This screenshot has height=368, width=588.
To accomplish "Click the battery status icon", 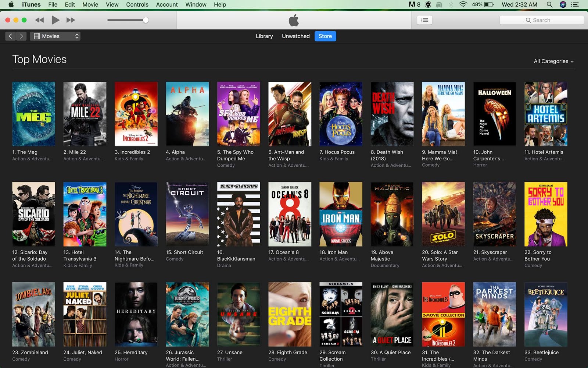I will coord(489,4).
